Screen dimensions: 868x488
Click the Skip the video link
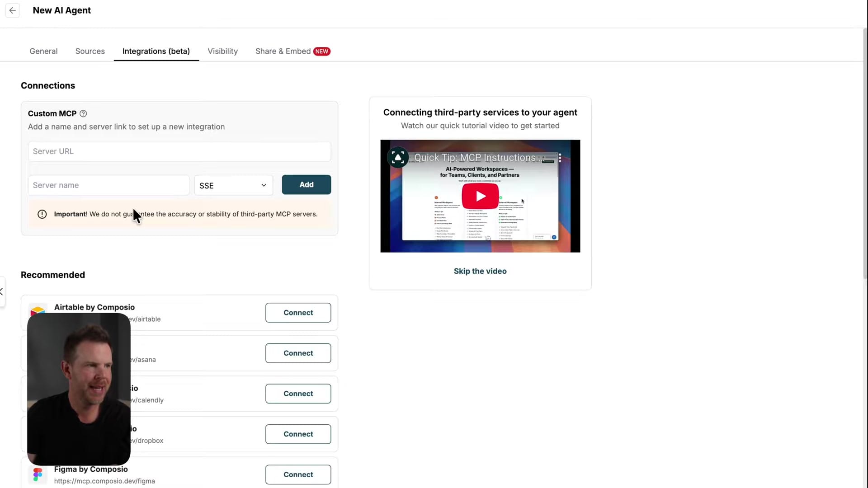click(480, 271)
